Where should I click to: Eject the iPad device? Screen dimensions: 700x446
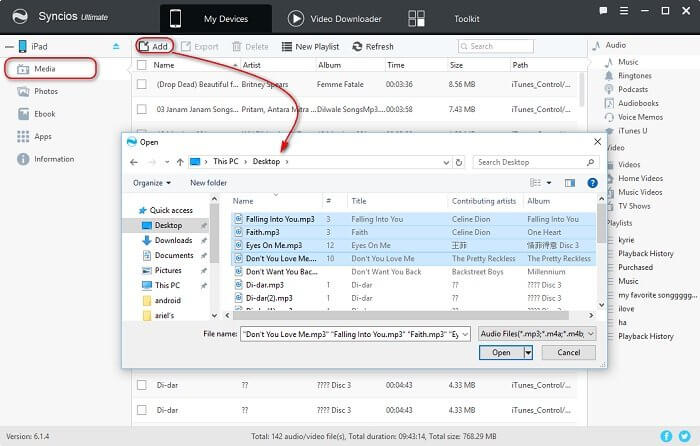(116, 46)
